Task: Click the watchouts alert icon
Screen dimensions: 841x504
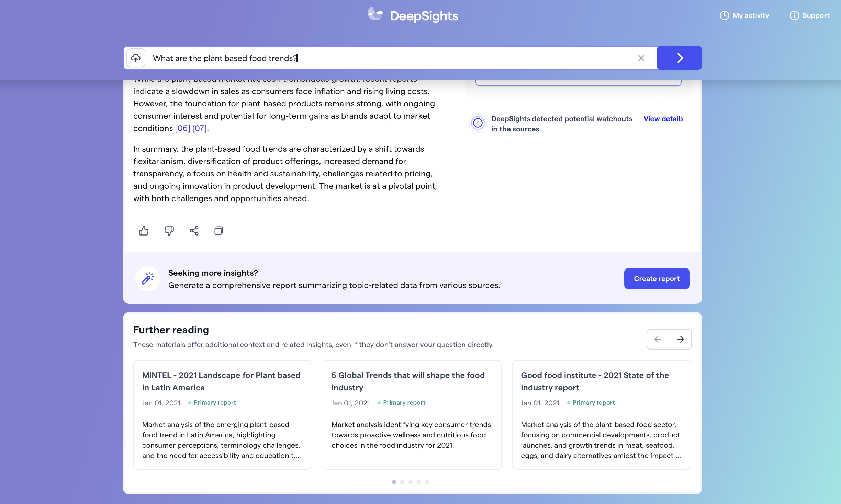Action: 478,123
